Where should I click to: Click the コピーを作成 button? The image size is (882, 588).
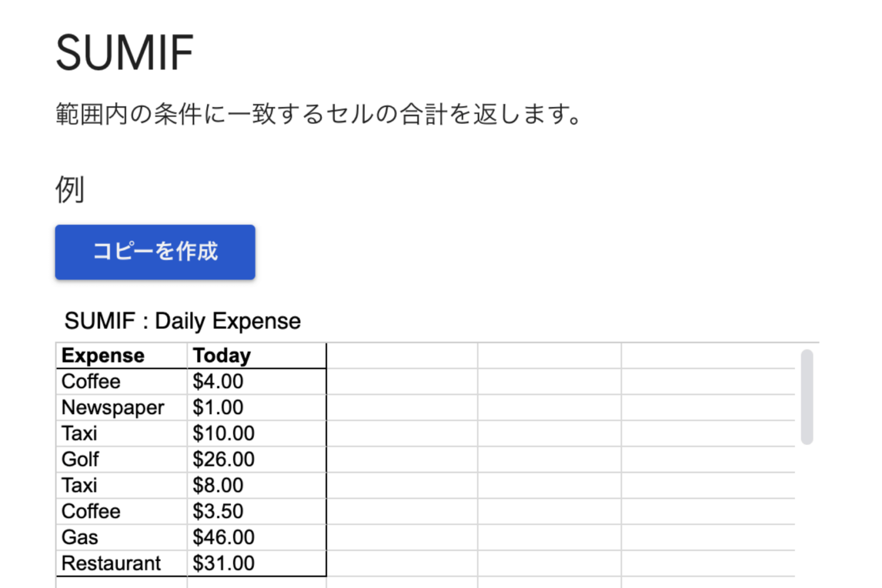pos(154,252)
